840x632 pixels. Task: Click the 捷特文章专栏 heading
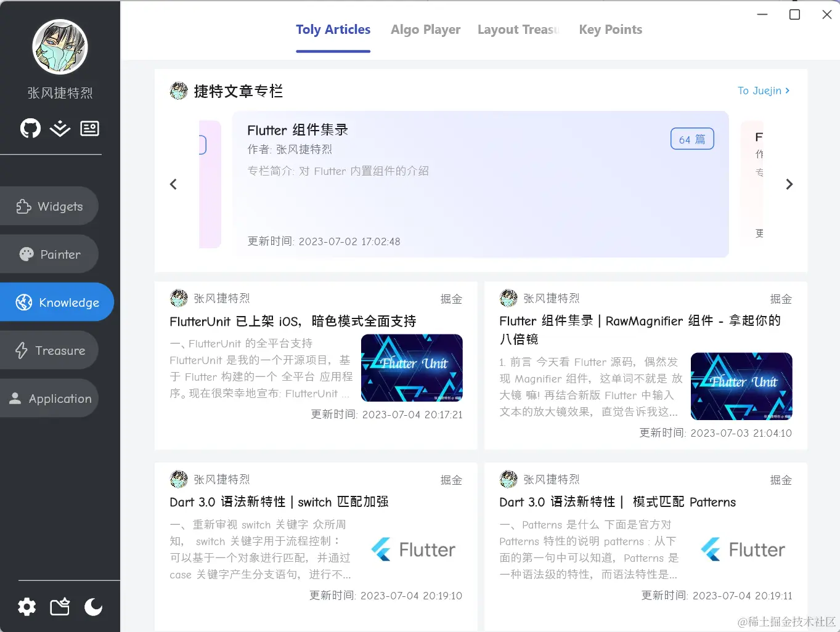coord(239,91)
